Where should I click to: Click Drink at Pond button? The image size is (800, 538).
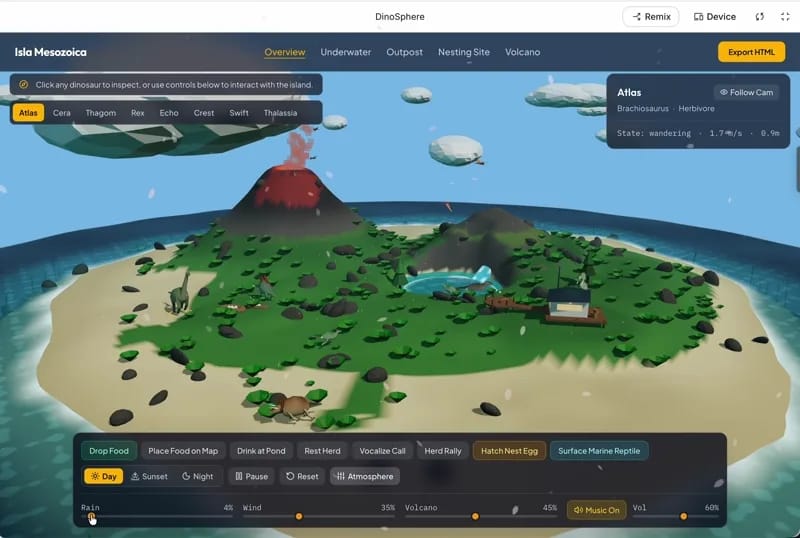261,451
